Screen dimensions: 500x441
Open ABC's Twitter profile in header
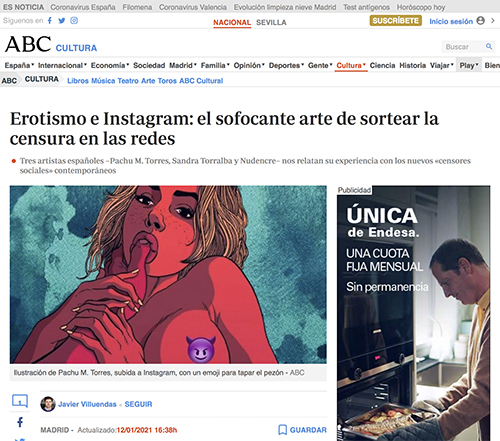tap(62, 21)
